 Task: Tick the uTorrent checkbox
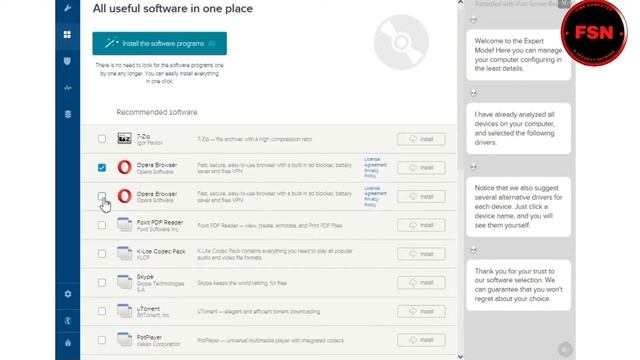point(102,311)
